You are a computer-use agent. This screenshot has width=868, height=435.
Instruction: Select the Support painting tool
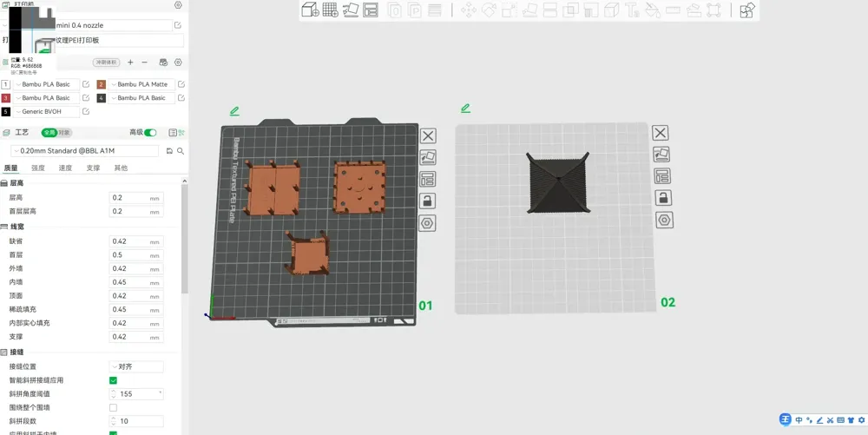(590, 10)
